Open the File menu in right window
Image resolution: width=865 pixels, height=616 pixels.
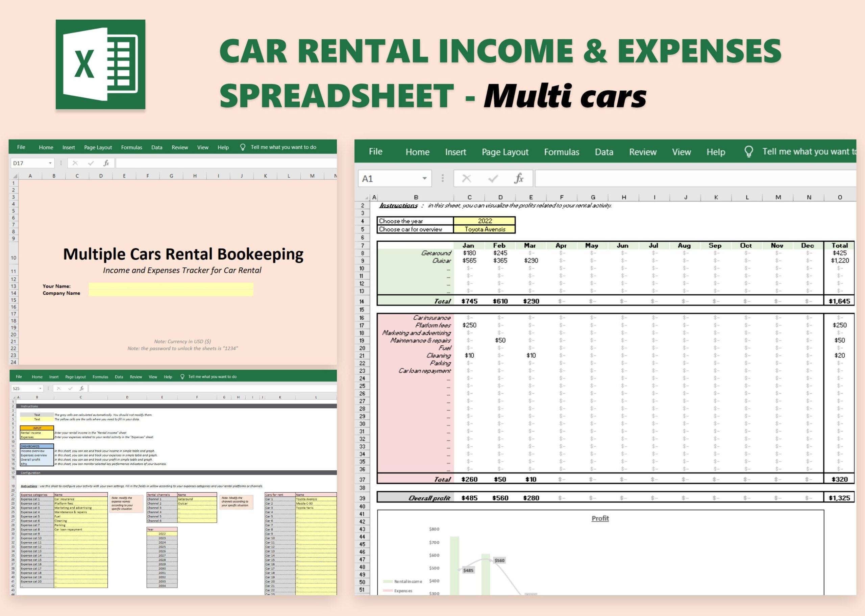[375, 152]
